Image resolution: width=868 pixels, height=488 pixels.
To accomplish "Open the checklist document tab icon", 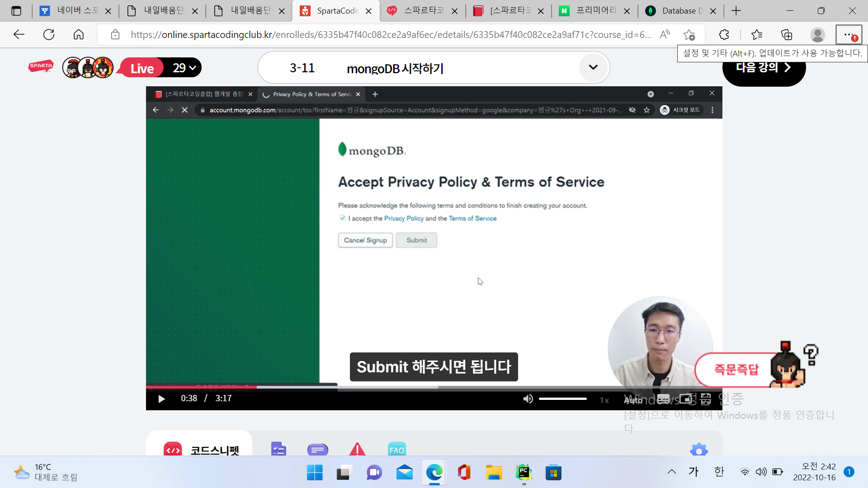I will click(x=278, y=449).
